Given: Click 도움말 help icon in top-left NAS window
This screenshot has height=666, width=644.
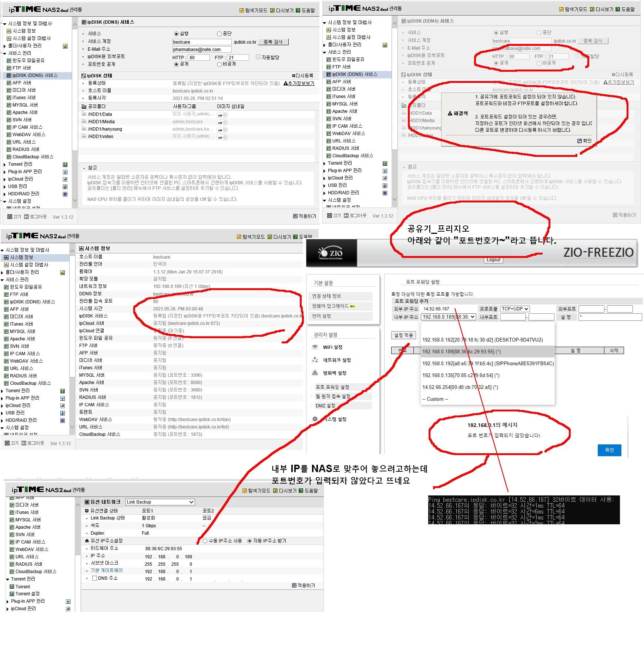Looking at the screenshot, I should click(x=298, y=10).
